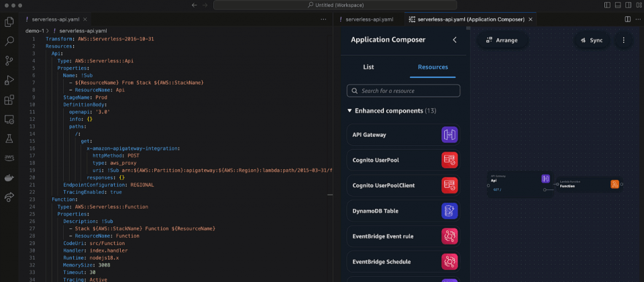Screen dimensions: 644x282
Task: Click the GET / route in Api node
Action: [497, 189]
